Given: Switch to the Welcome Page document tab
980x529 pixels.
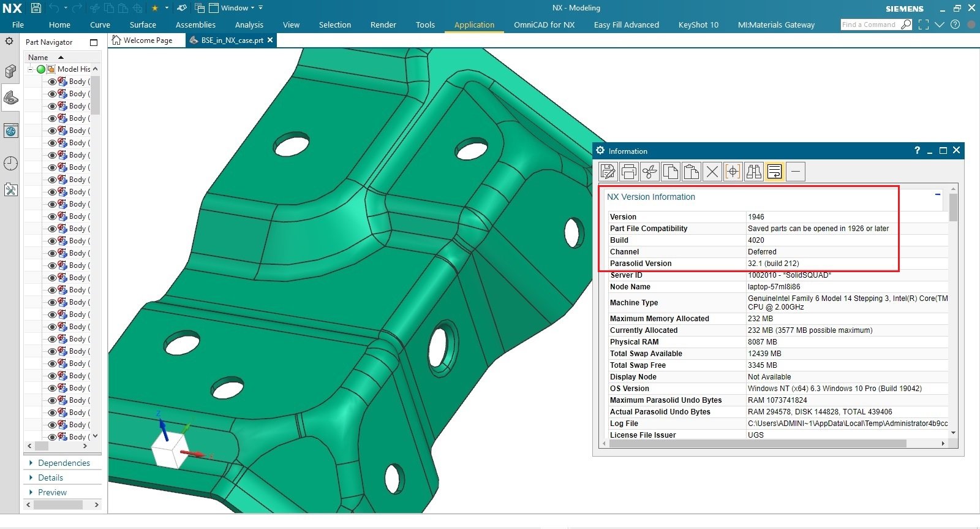Looking at the screenshot, I should pos(148,40).
